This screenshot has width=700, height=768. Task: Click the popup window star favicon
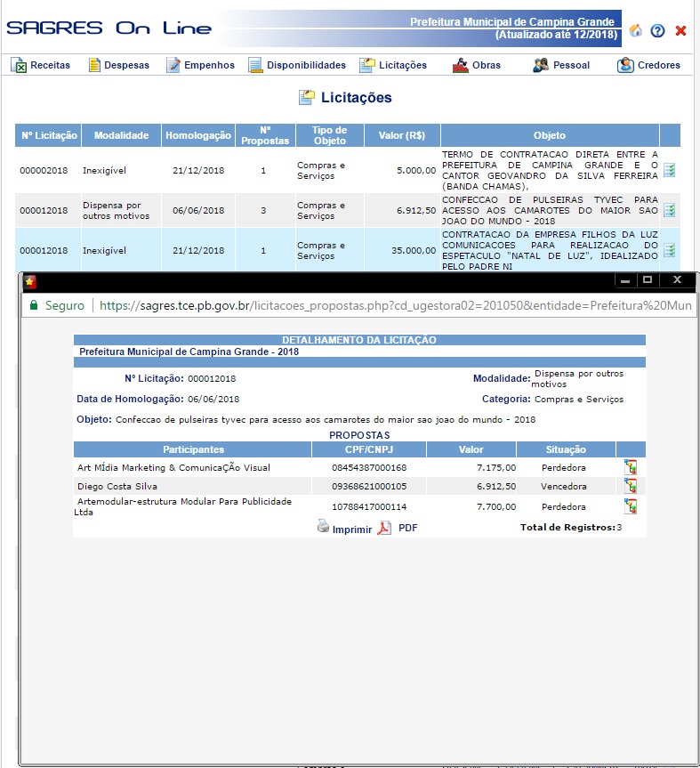click(x=30, y=281)
